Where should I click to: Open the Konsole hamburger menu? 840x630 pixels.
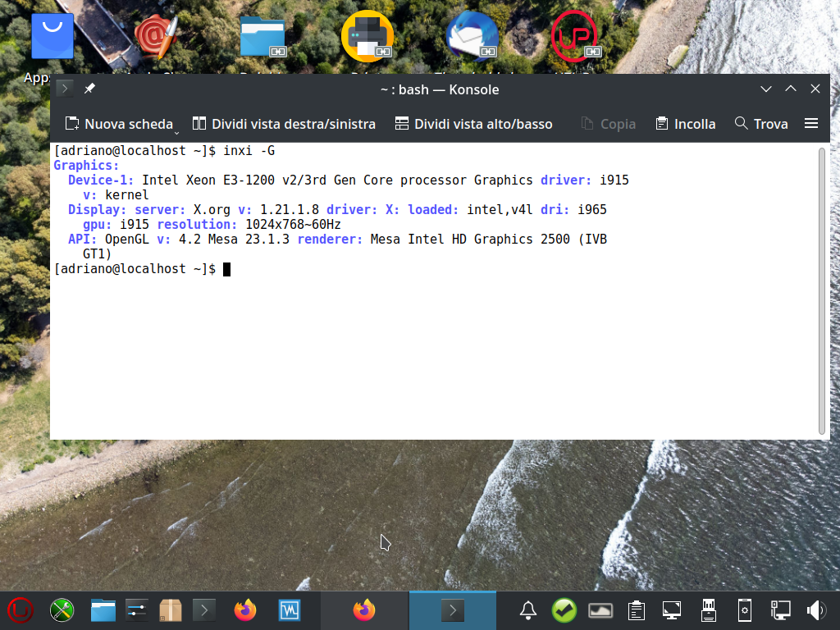tap(811, 124)
